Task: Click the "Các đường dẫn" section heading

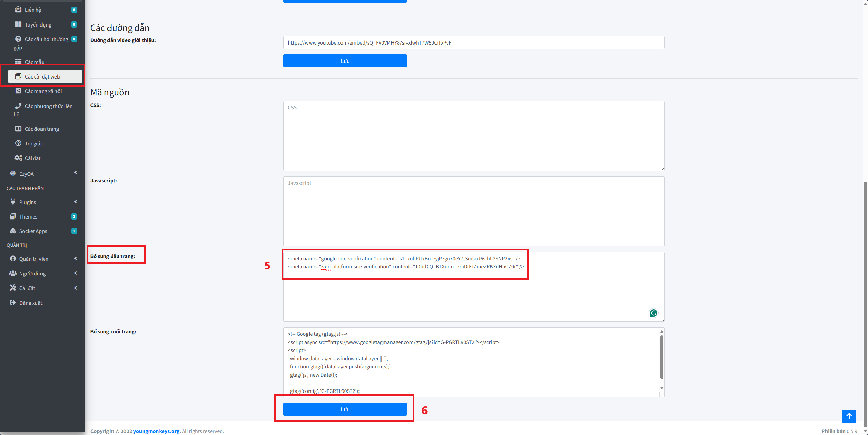Action: click(x=120, y=28)
